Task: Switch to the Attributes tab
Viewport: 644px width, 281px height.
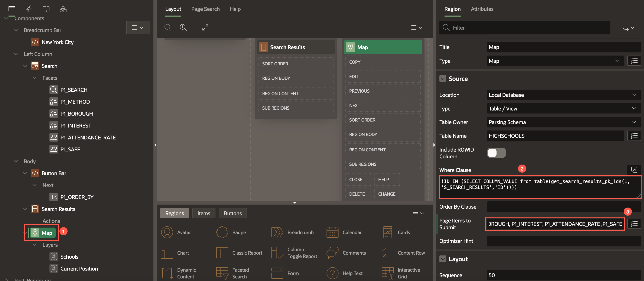Action: [x=482, y=9]
